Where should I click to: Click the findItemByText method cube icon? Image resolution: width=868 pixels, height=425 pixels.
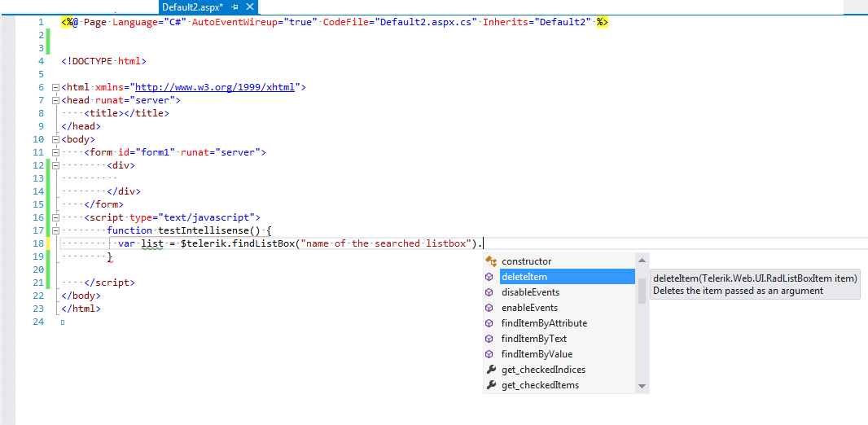point(489,339)
